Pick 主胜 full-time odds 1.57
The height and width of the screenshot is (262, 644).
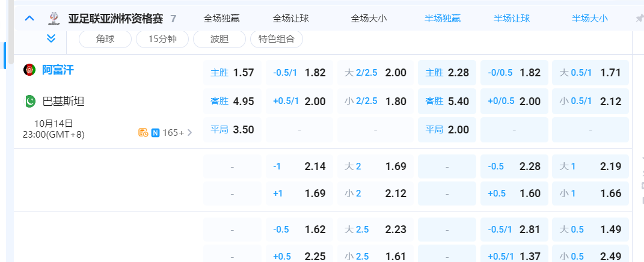[232, 73]
